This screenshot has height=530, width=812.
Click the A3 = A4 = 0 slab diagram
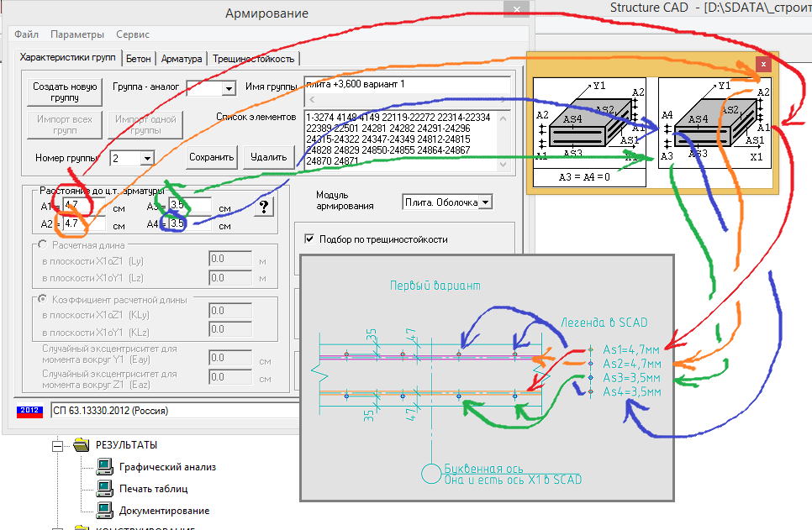pos(589,132)
